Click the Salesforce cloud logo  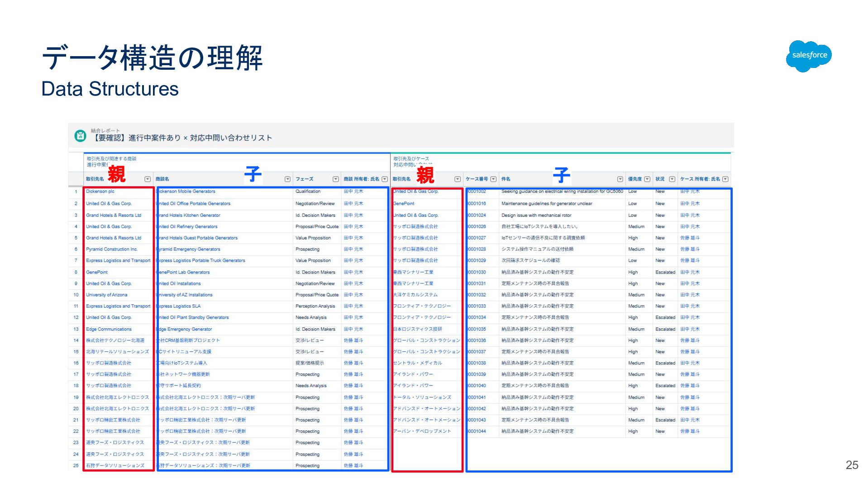(809, 56)
